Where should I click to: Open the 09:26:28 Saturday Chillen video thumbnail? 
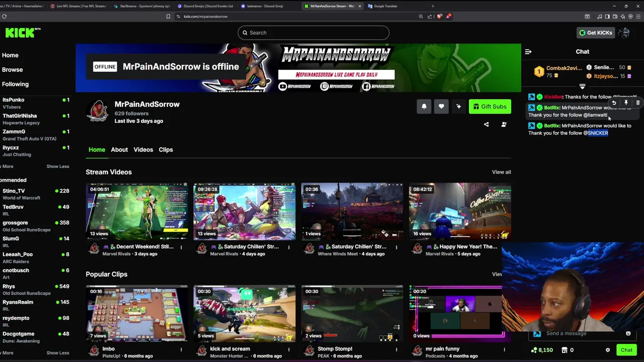tap(245, 211)
